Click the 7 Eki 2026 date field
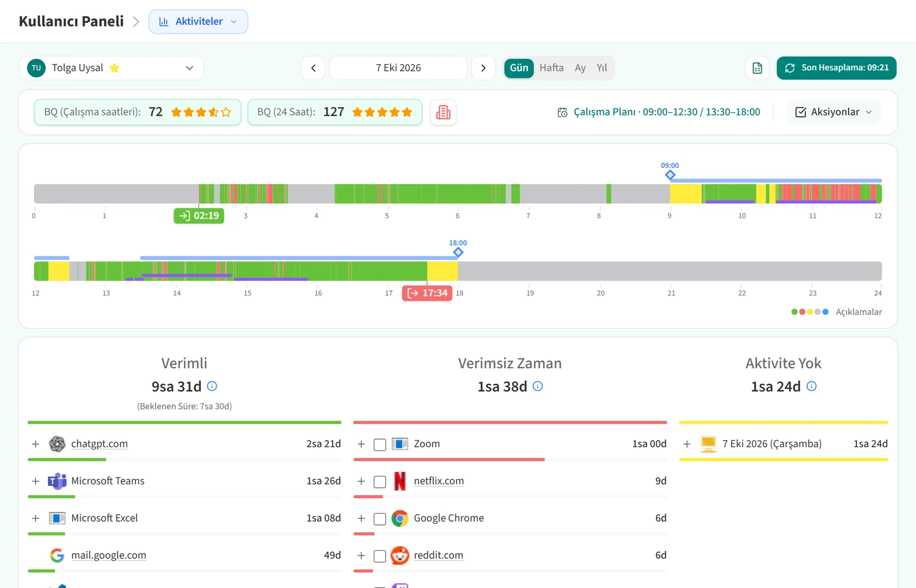This screenshot has width=916, height=588. (x=398, y=68)
